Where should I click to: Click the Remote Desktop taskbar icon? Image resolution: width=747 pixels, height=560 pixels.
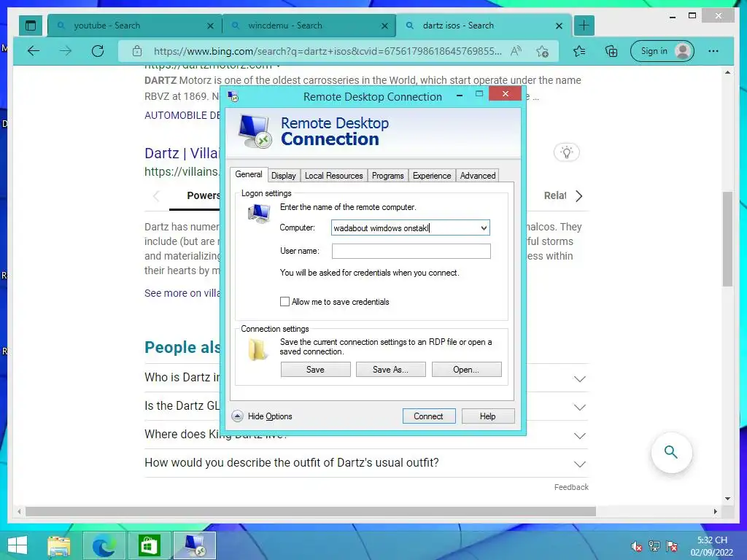tap(195, 545)
